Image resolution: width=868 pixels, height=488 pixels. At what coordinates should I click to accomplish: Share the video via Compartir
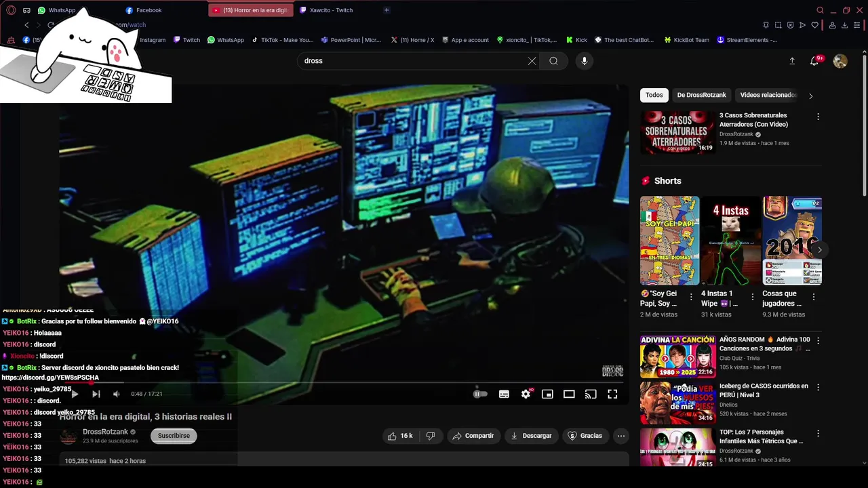[473, 436]
